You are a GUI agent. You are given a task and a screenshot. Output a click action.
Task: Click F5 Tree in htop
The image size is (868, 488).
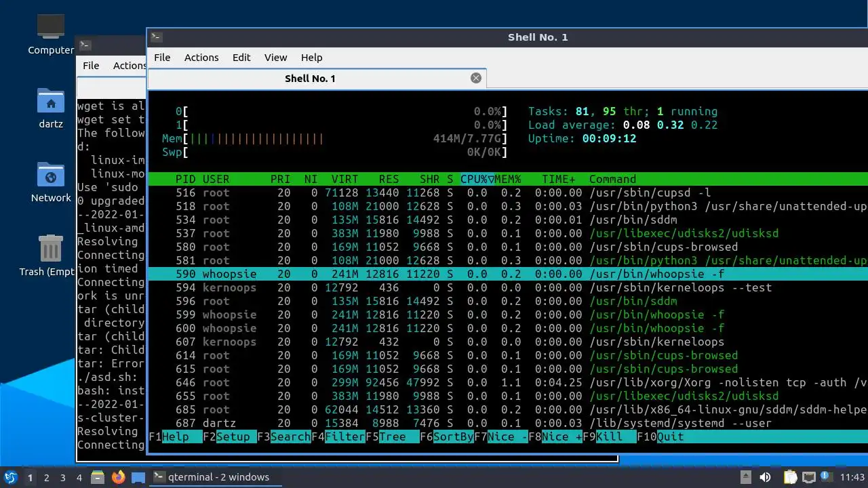pyautogui.click(x=393, y=436)
